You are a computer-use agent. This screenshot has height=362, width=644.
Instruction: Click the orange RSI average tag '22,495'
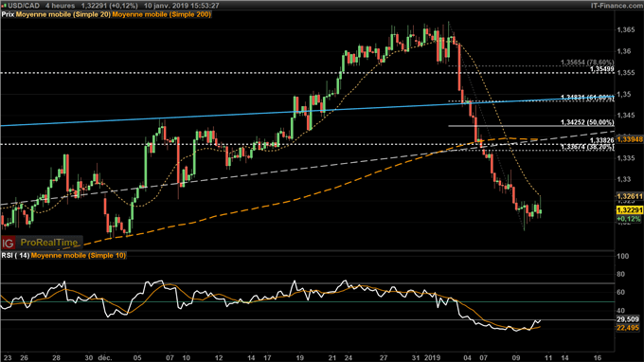point(628,328)
